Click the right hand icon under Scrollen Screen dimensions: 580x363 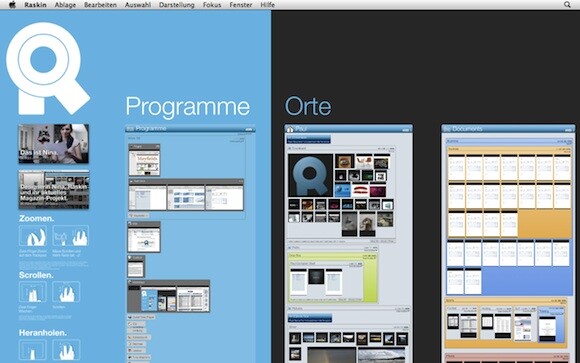point(66,292)
